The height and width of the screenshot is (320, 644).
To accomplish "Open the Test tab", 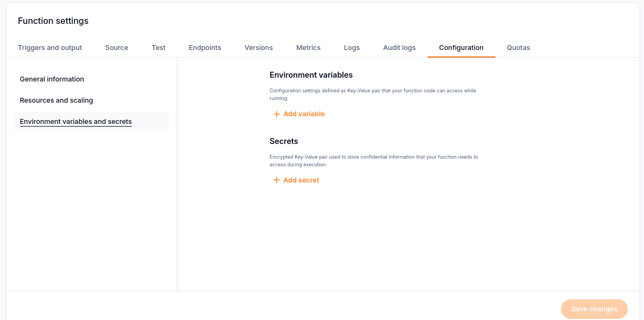I will coord(158,48).
